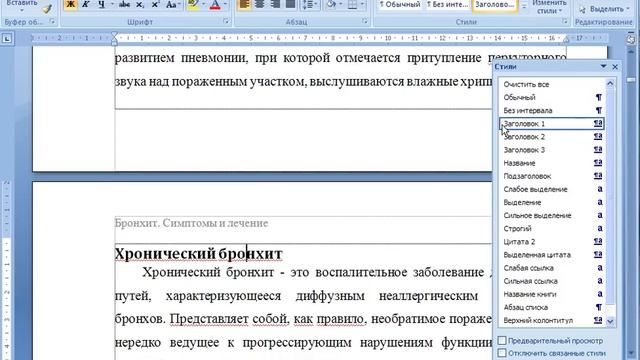
Task: Open the Стили group dialog launcher
Action: [565, 22]
